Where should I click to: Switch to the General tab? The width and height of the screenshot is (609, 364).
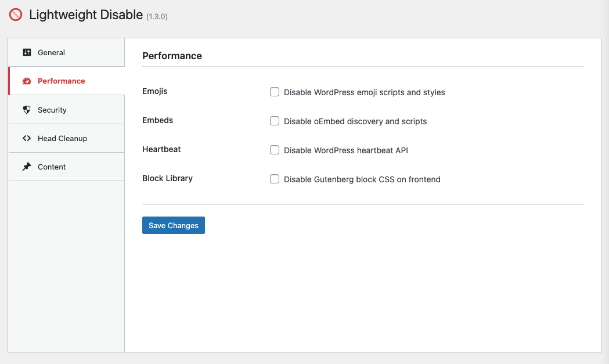[52, 52]
